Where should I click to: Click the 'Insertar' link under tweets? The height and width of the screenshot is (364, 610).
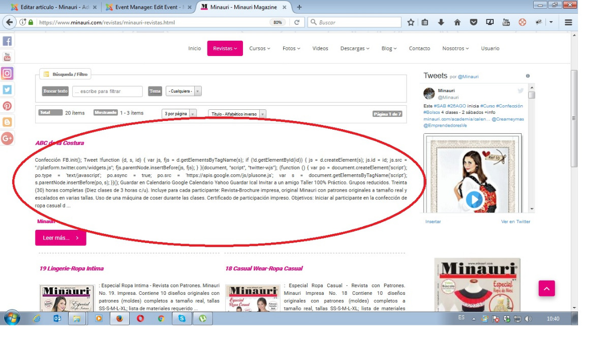click(x=433, y=222)
